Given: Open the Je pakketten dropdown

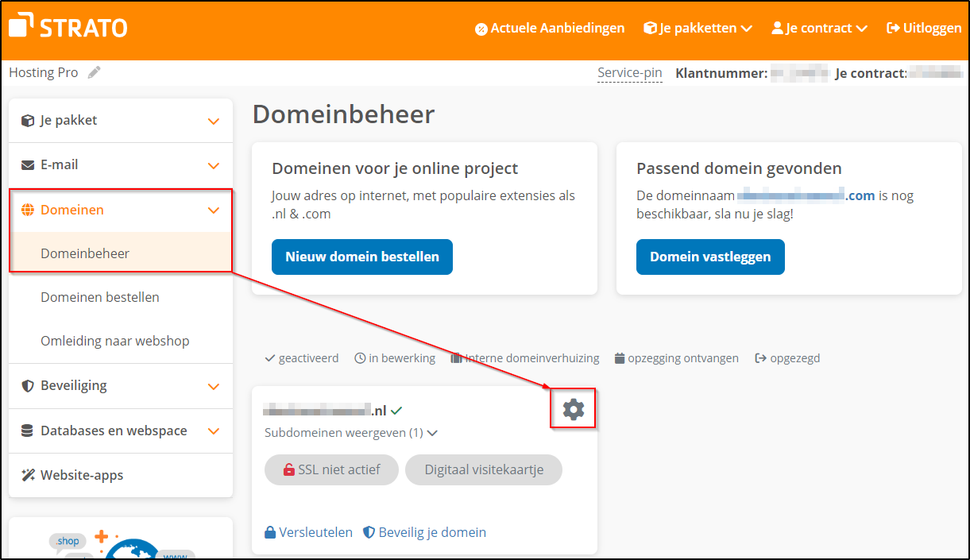Looking at the screenshot, I should (x=698, y=28).
